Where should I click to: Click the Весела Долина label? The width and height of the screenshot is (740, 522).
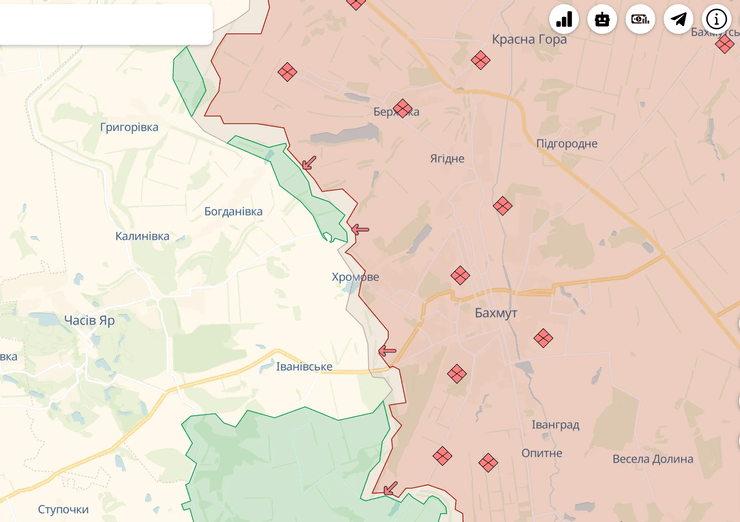pyautogui.click(x=652, y=459)
